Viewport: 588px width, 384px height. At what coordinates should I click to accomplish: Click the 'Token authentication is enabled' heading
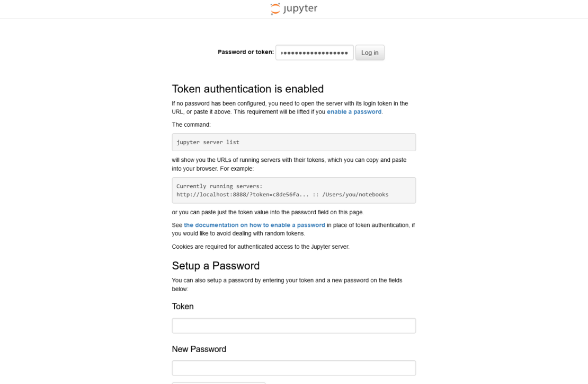[x=247, y=89]
